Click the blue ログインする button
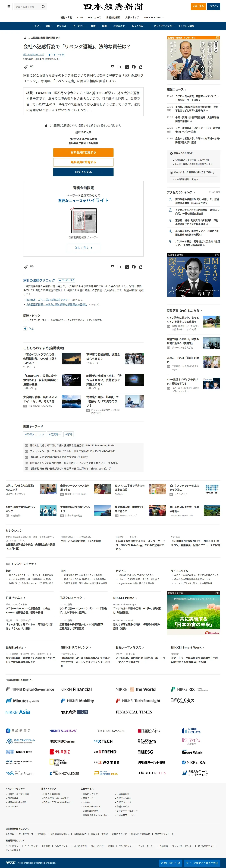This screenshot has width=226, height=868. point(83,172)
